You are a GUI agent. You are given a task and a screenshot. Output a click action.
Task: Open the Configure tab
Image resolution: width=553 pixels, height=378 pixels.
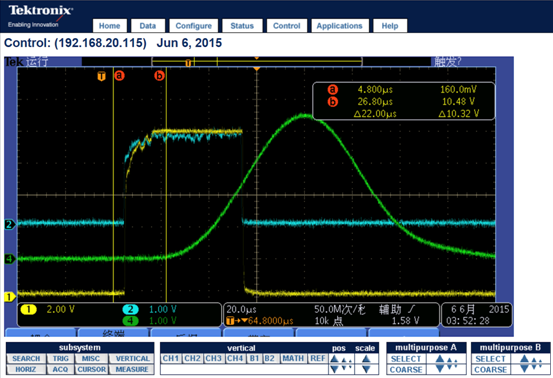click(194, 26)
